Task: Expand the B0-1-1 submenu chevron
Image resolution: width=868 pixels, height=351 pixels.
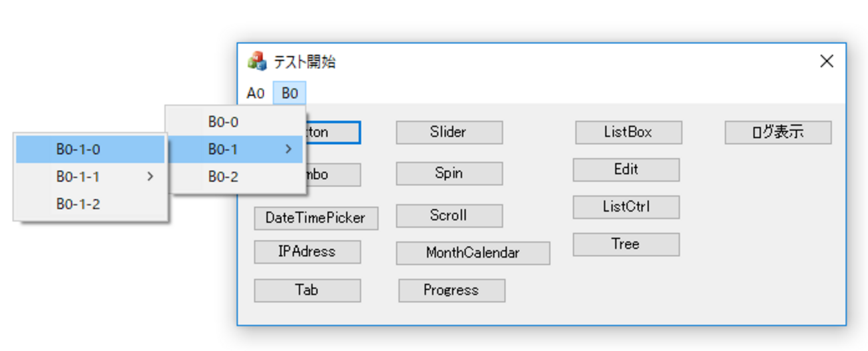Action: point(150,177)
